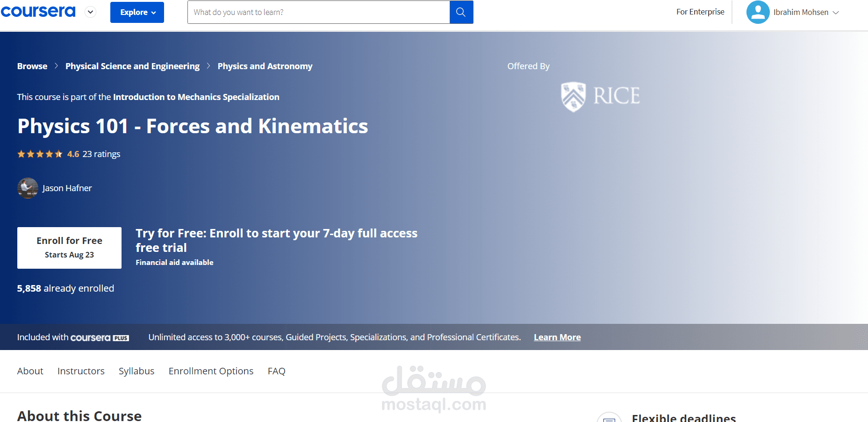Open the Jason Hafner instructor name
Screen dimensions: 868x422
pyautogui.click(x=67, y=188)
